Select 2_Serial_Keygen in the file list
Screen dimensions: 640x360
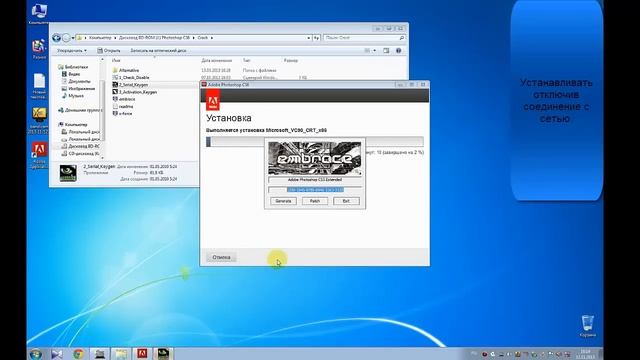tap(130, 85)
